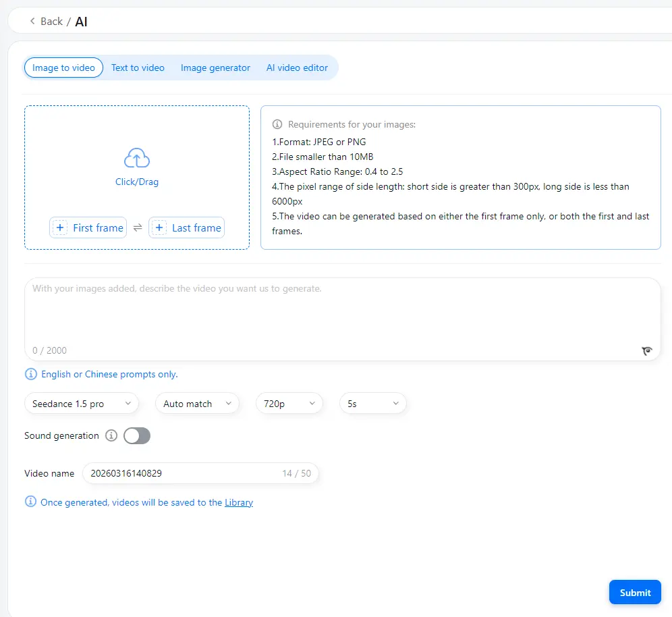Image resolution: width=672 pixels, height=617 pixels.
Task: Click the cloud upload icon
Action: [137, 157]
